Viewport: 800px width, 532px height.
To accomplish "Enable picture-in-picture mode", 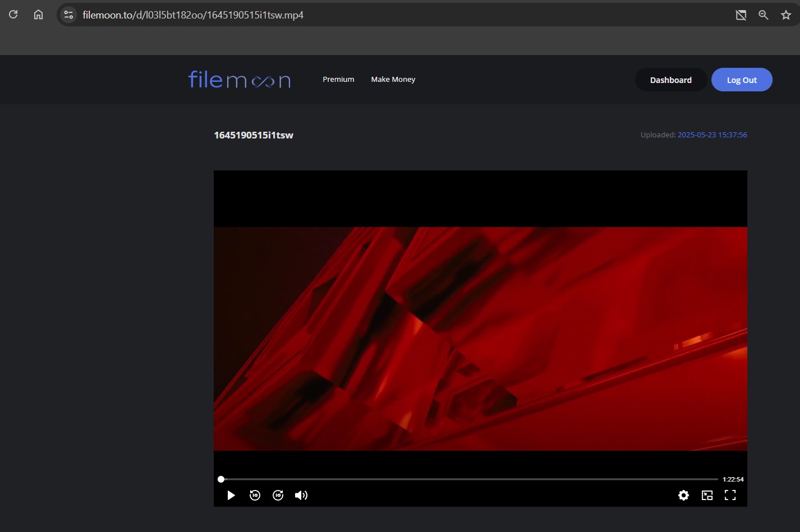I will click(x=707, y=495).
